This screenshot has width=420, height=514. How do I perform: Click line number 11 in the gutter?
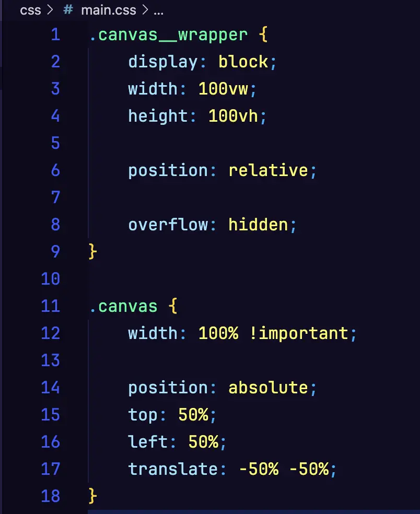click(51, 306)
